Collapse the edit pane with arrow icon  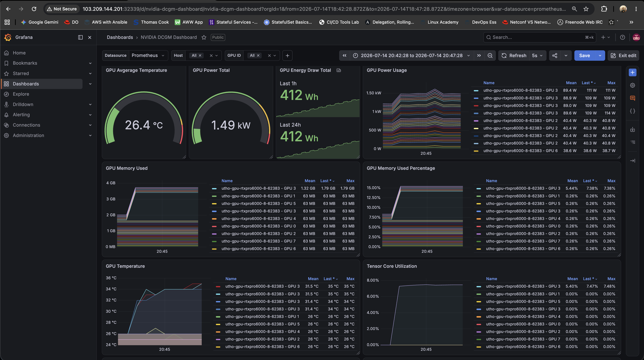click(633, 161)
